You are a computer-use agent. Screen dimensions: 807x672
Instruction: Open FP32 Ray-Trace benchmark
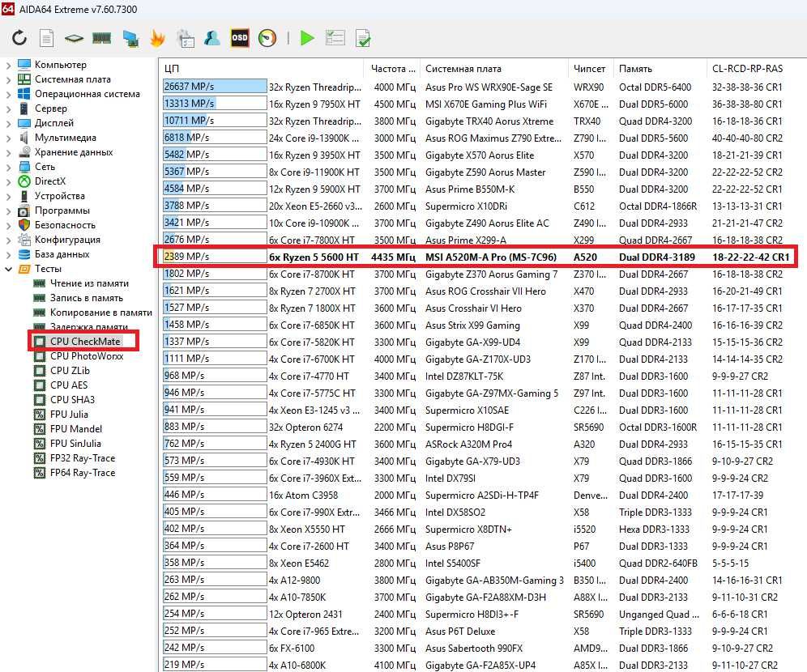coord(83,458)
